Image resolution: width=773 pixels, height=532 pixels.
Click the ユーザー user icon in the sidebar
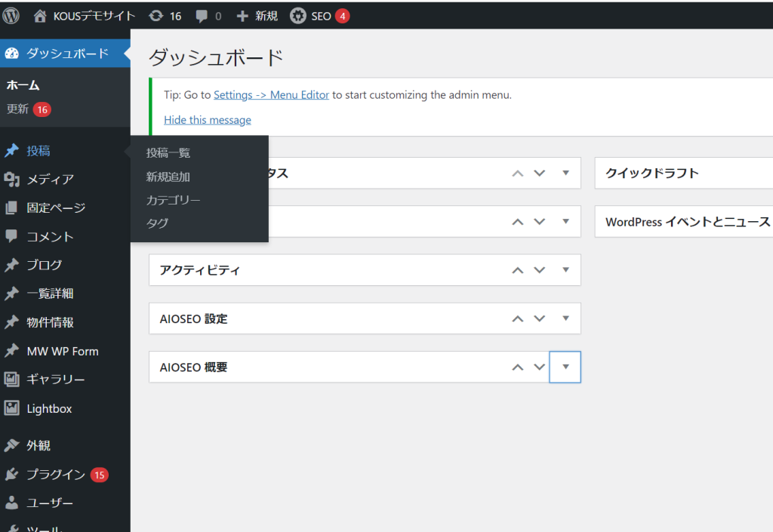[x=11, y=503]
